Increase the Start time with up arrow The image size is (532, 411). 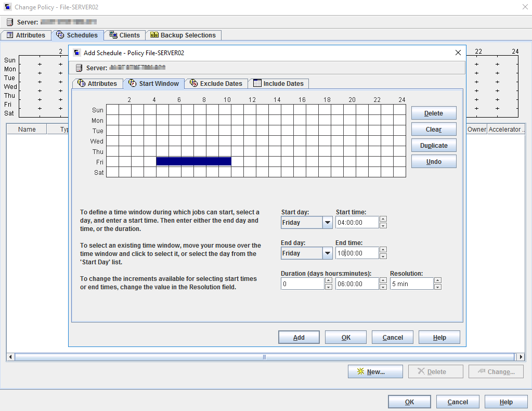[x=383, y=220]
